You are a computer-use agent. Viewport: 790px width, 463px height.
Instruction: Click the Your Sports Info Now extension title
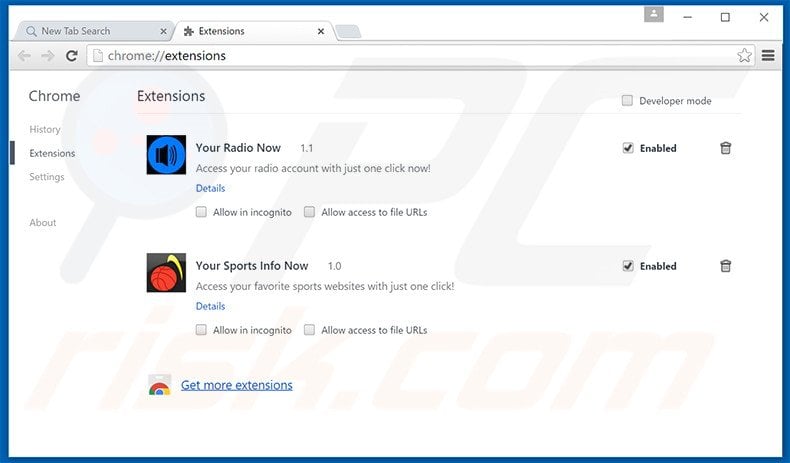coord(252,266)
